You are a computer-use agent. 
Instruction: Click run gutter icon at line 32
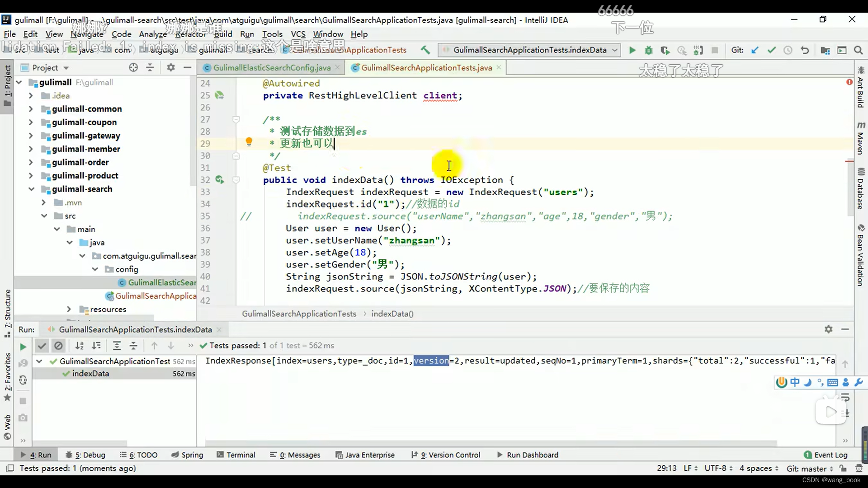(219, 180)
